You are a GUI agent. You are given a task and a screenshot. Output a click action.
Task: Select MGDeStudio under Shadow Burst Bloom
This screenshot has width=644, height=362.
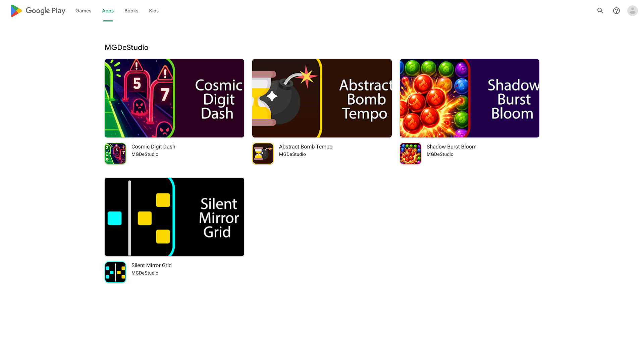440,154
